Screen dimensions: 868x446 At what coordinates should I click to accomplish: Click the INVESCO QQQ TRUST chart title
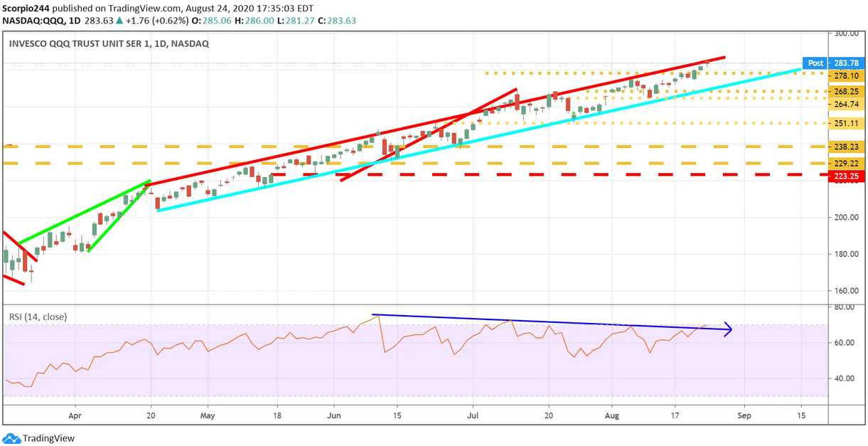tap(109, 43)
